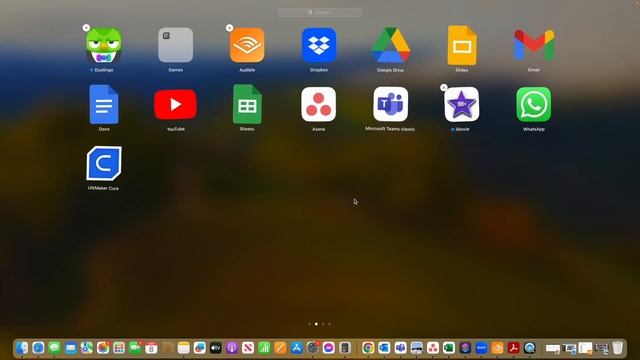640x360 pixels.
Task: Launch Numbers from the Dock
Action: click(x=264, y=348)
